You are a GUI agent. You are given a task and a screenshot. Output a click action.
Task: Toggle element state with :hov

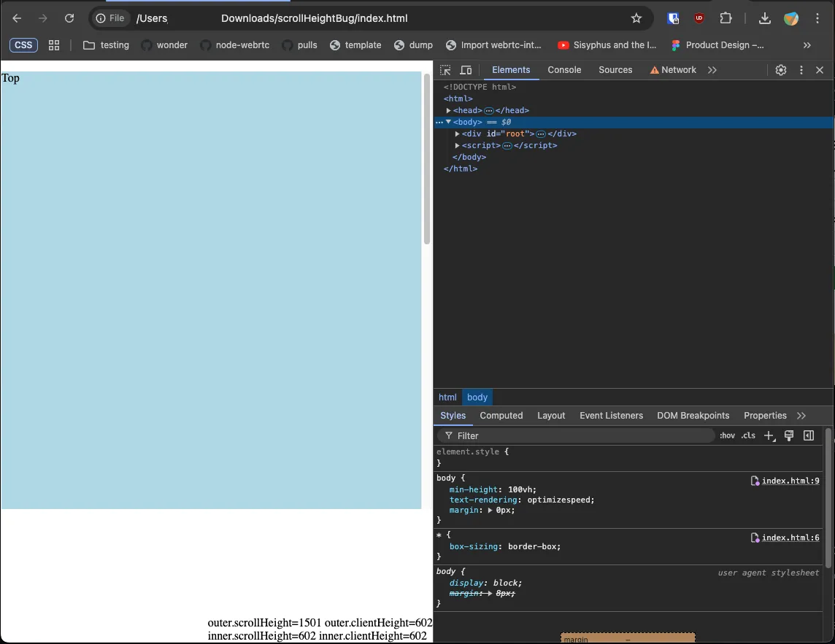(x=727, y=435)
